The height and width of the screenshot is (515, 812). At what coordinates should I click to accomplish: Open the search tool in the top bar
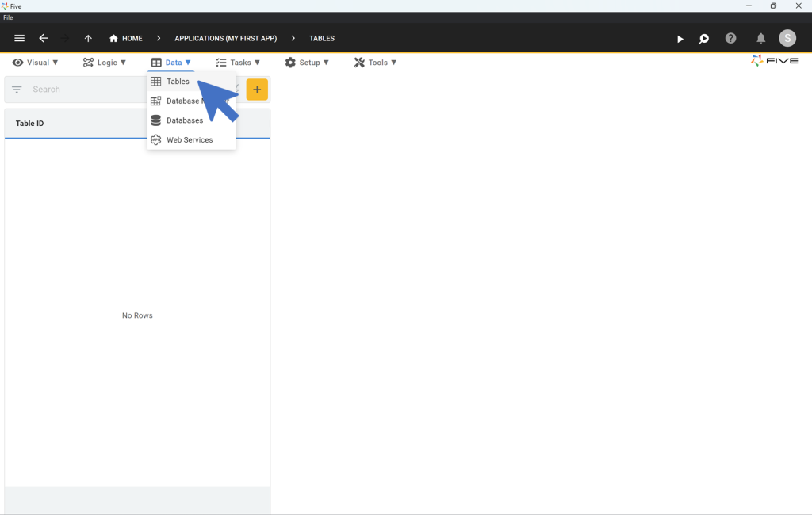coord(703,38)
